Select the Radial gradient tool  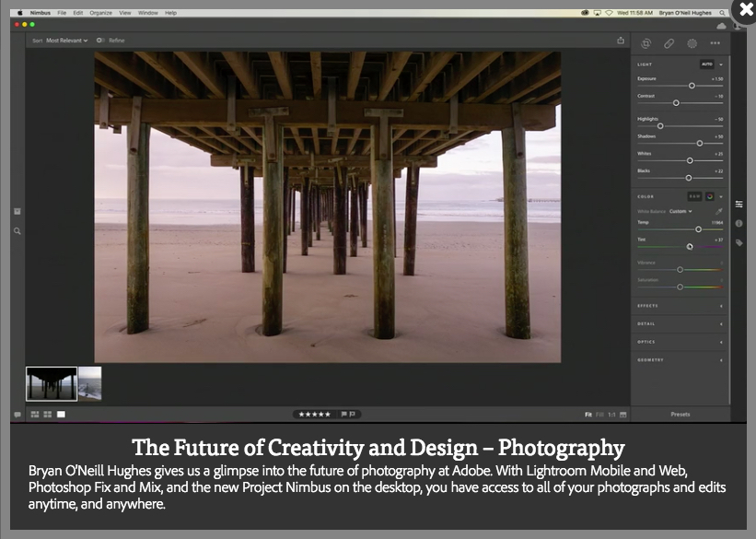(692, 43)
